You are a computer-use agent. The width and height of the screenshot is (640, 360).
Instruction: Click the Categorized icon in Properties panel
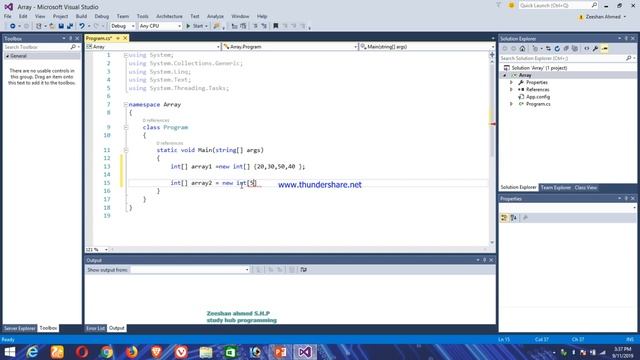pos(504,218)
